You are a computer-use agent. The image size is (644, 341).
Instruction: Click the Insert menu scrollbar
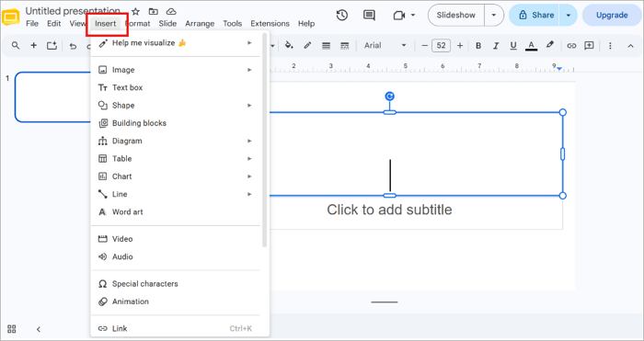click(x=265, y=140)
